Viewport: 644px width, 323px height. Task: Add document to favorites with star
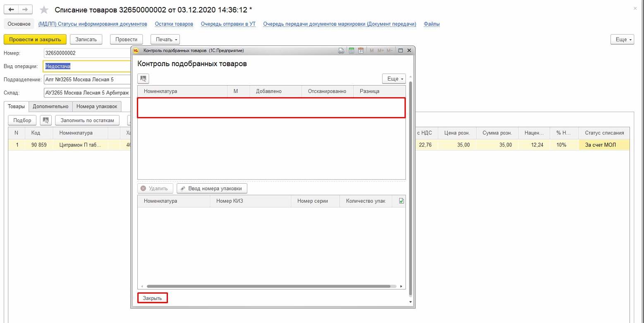click(x=44, y=10)
